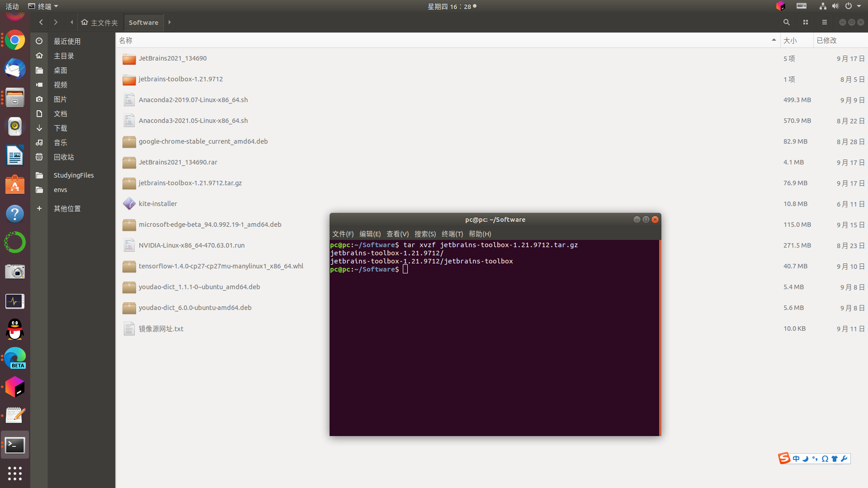Go forward in Files navigation
This screenshot has height=488, width=868.
[56, 22]
